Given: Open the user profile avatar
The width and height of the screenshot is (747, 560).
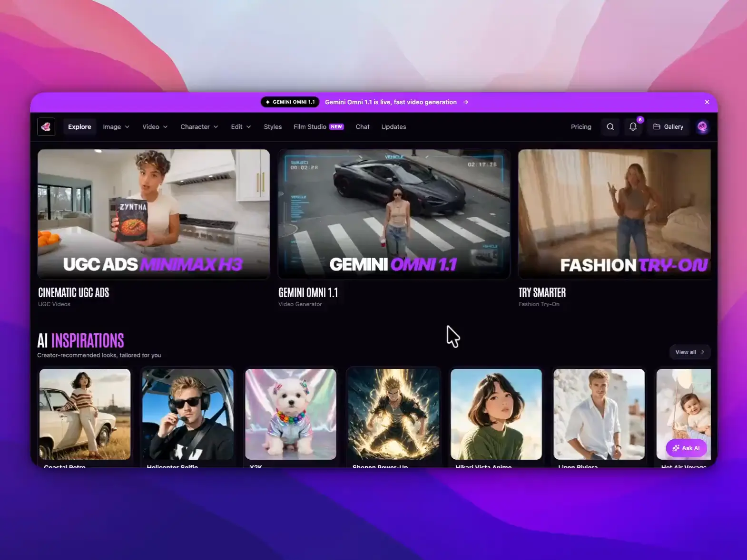Looking at the screenshot, I should (x=702, y=127).
